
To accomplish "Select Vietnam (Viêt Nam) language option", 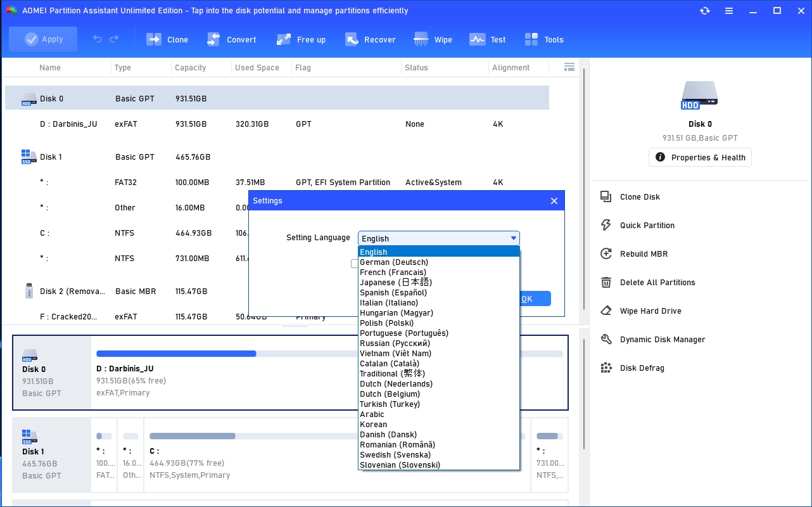I will tap(439, 354).
